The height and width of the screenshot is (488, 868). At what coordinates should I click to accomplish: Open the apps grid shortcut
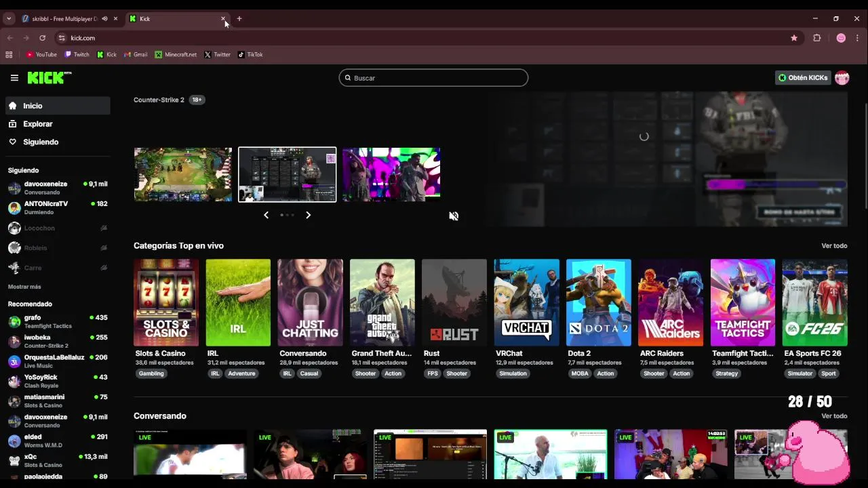click(9, 54)
